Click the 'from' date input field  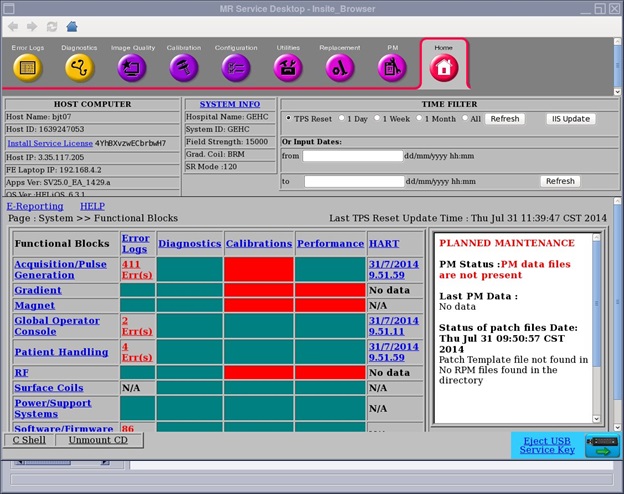(x=351, y=156)
